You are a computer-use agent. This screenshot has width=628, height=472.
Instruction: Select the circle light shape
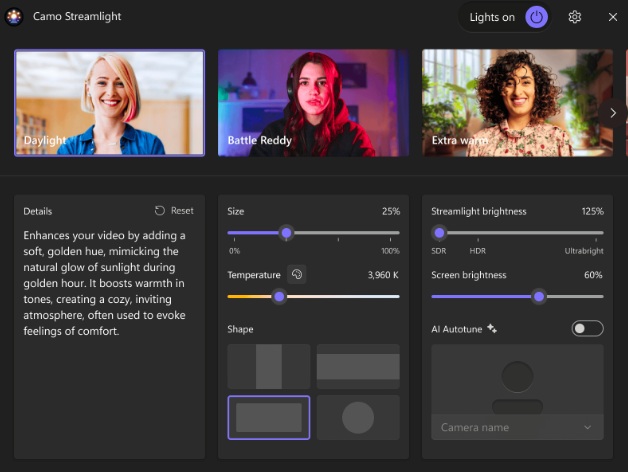tap(358, 417)
